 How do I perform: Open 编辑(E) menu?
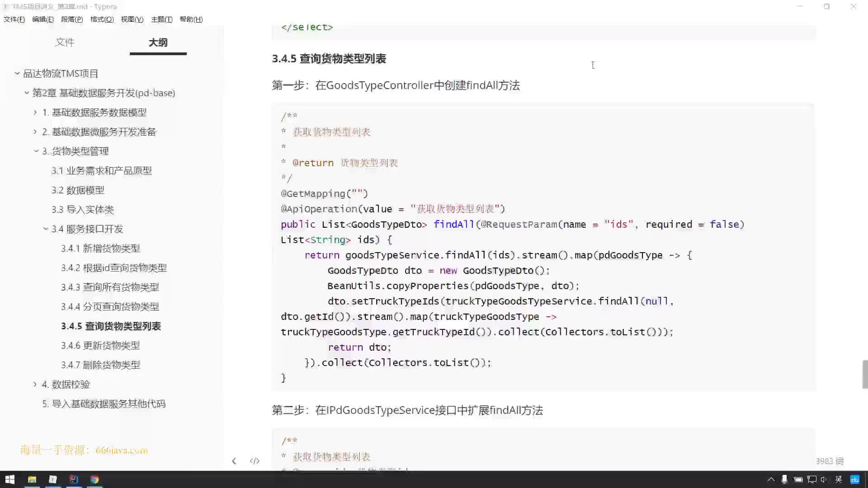click(x=43, y=19)
